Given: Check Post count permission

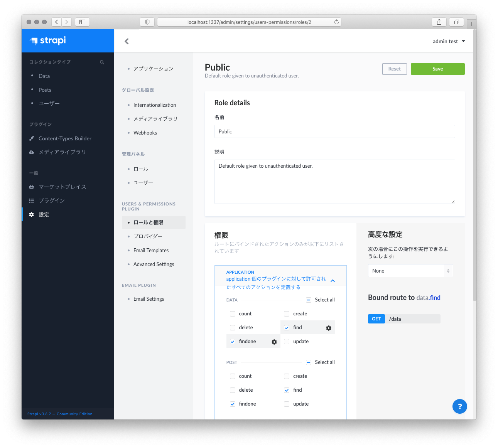Looking at the screenshot, I should (233, 376).
